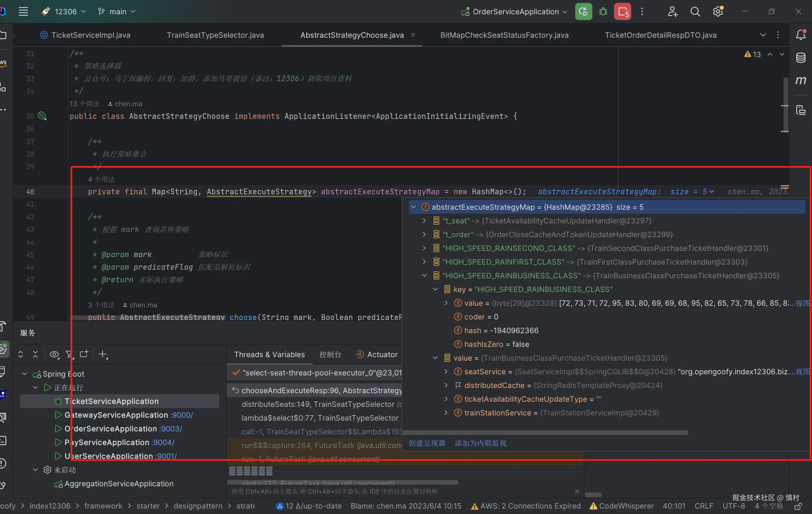Open Search Everywhere magnifier icon
Image resolution: width=812 pixels, height=514 pixels.
(x=695, y=12)
